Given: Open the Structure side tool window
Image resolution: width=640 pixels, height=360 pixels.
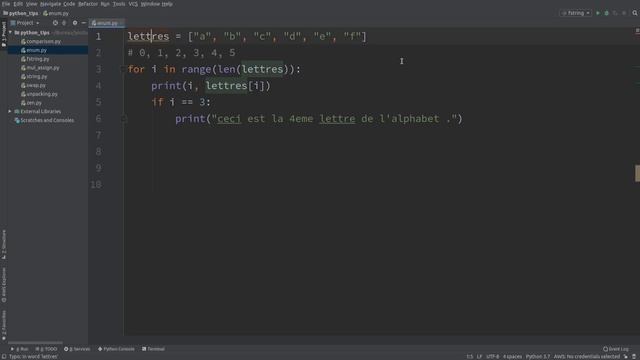Looking at the screenshot, I should (4, 244).
